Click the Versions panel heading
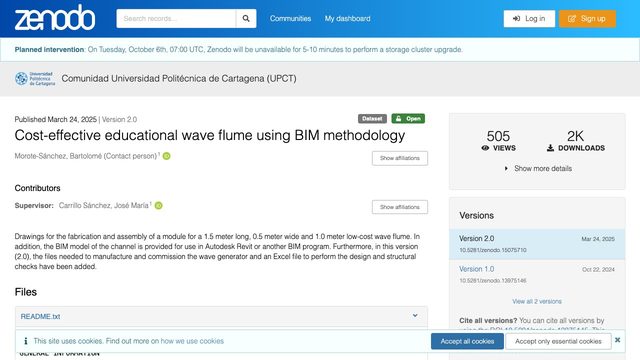The height and width of the screenshot is (360, 640). (x=476, y=215)
